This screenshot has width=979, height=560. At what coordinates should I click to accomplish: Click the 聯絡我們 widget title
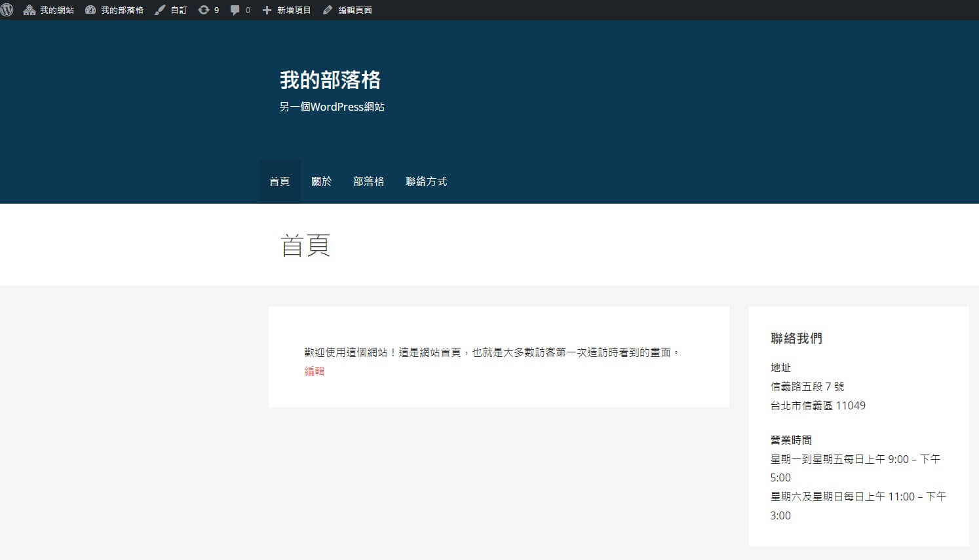tap(796, 338)
